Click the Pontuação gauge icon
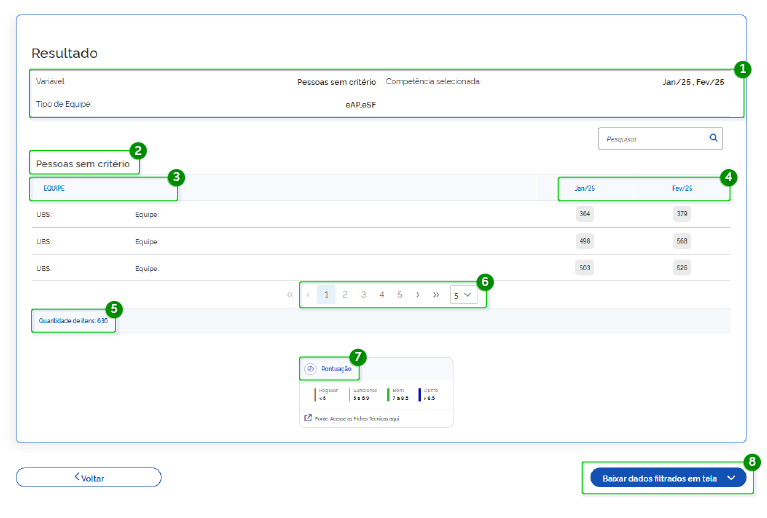The height and width of the screenshot is (518, 767). [x=310, y=368]
